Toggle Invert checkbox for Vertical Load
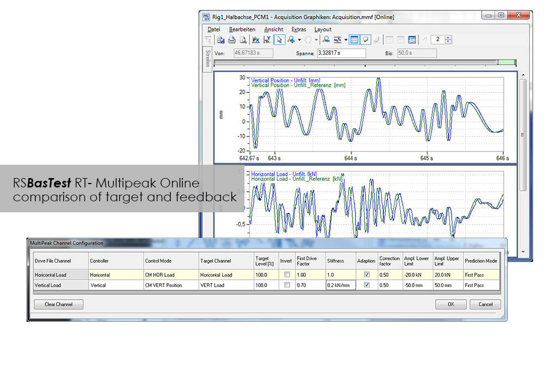The image size is (553, 392). [x=286, y=285]
